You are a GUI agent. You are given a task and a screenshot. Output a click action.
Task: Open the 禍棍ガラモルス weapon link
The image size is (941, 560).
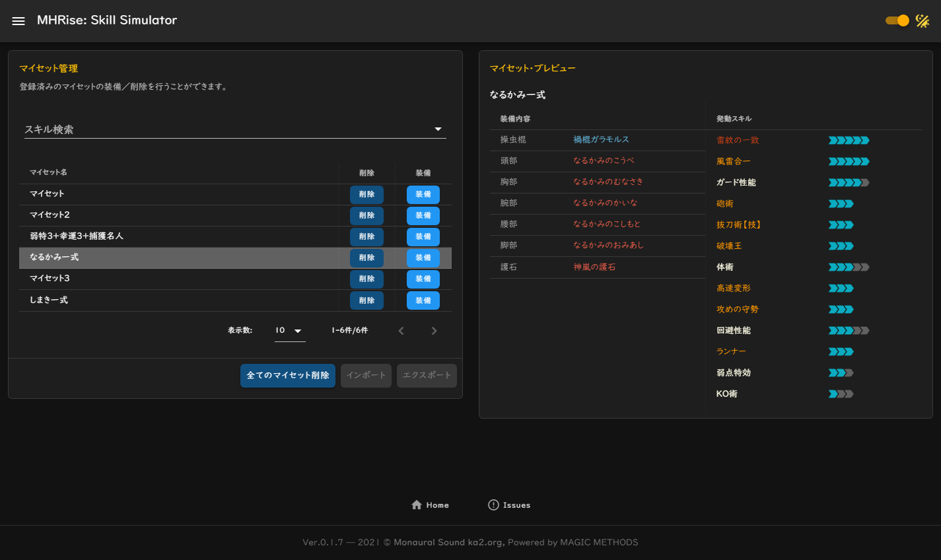(601, 140)
